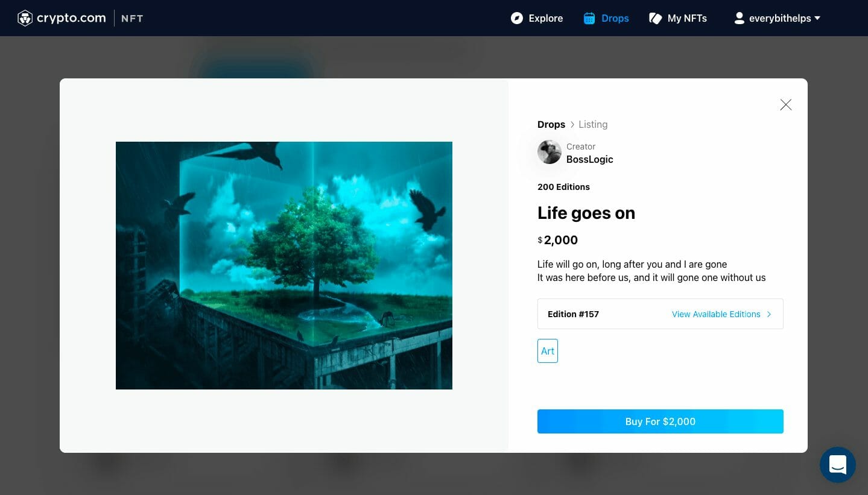This screenshot has width=868, height=495.
Task: Open the BossLogic creator name link
Action: click(x=590, y=159)
